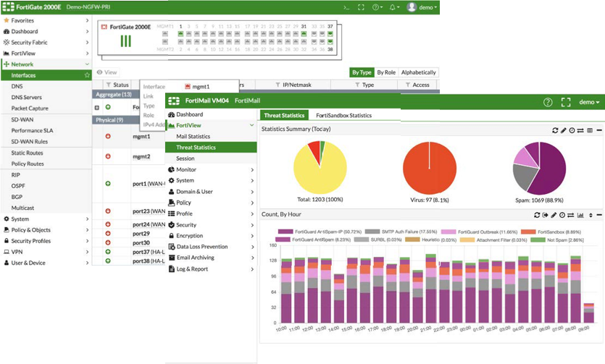Click bar chart icon in Count By Hour widget
Screen dimensions: 605x364
tap(580, 215)
